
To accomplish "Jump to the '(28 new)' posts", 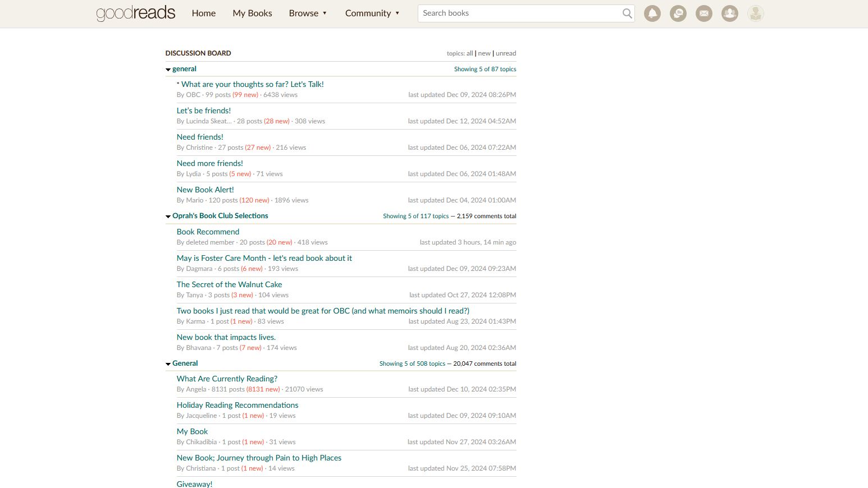I will coord(277,121).
